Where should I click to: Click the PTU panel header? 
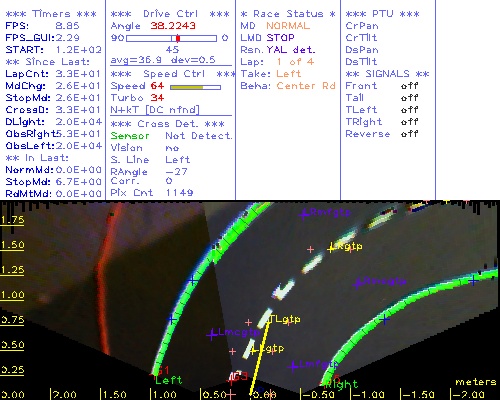point(382,14)
